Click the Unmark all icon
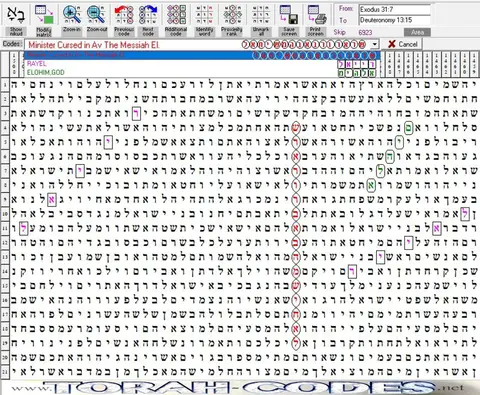 [261, 14]
